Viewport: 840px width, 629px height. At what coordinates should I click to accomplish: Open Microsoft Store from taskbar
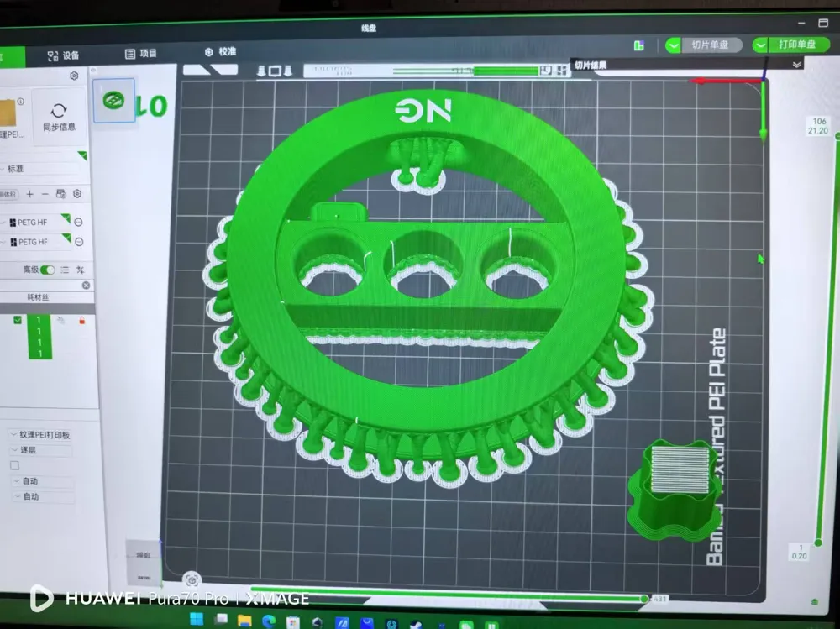click(293, 622)
